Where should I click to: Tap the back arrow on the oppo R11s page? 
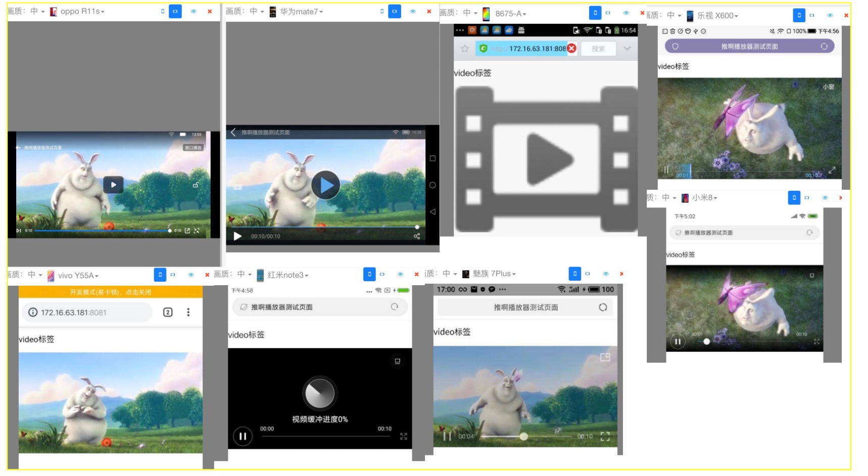click(x=18, y=147)
